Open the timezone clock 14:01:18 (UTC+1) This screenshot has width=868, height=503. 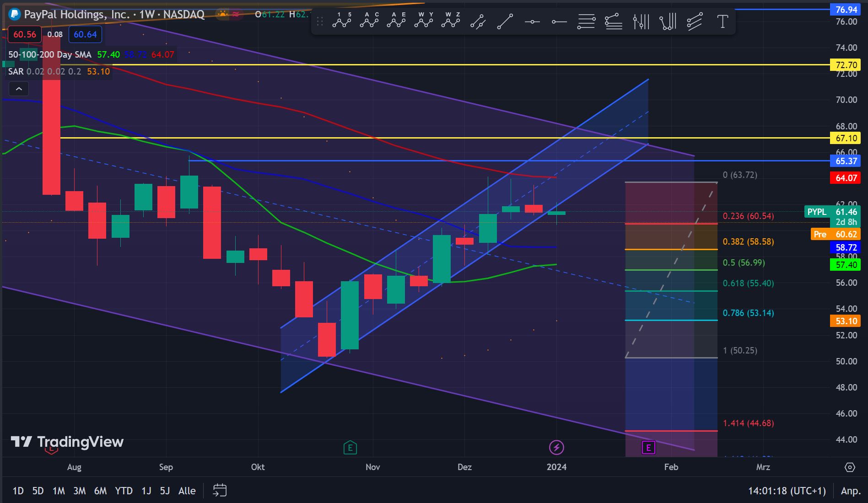787,491
